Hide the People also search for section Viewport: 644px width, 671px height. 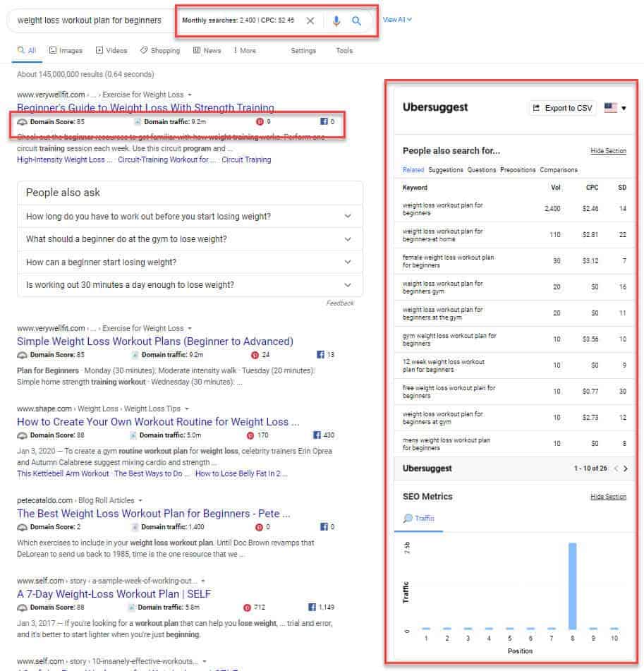coord(608,151)
